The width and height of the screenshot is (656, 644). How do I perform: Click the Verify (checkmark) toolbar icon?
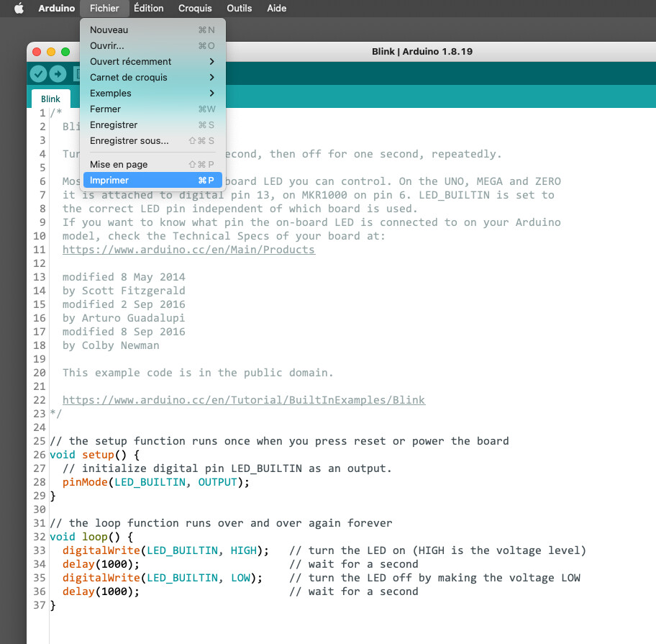tap(38, 73)
